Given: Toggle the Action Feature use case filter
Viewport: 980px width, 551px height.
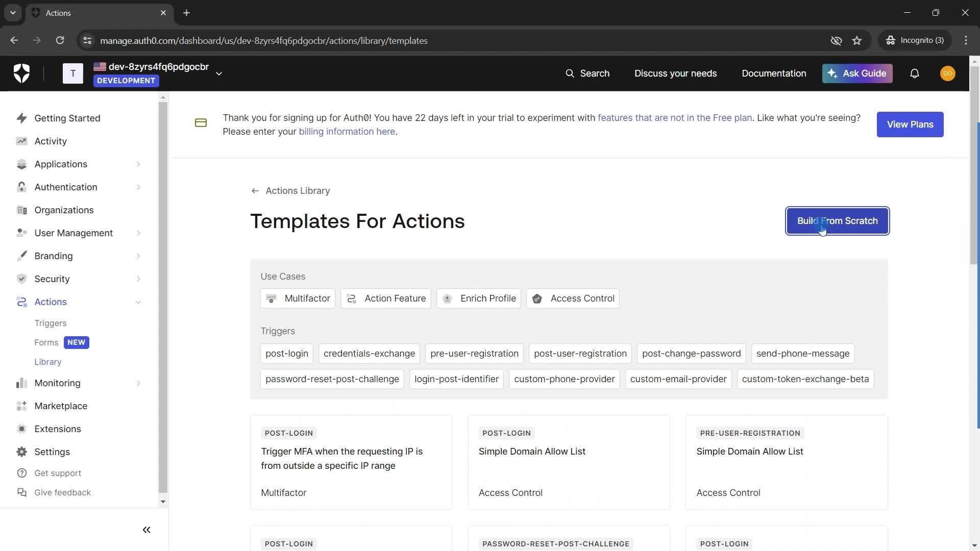Looking at the screenshot, I should pyautogui.click(x=386, y=299).
